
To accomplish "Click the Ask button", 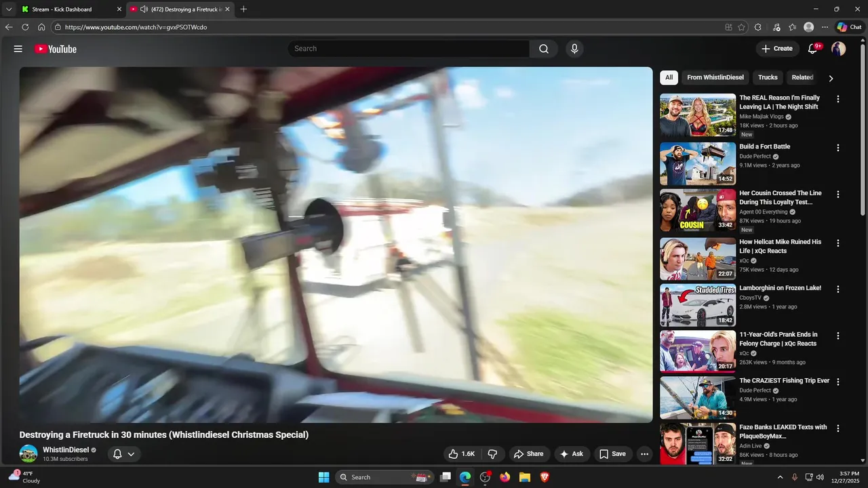I will (571, 454).
